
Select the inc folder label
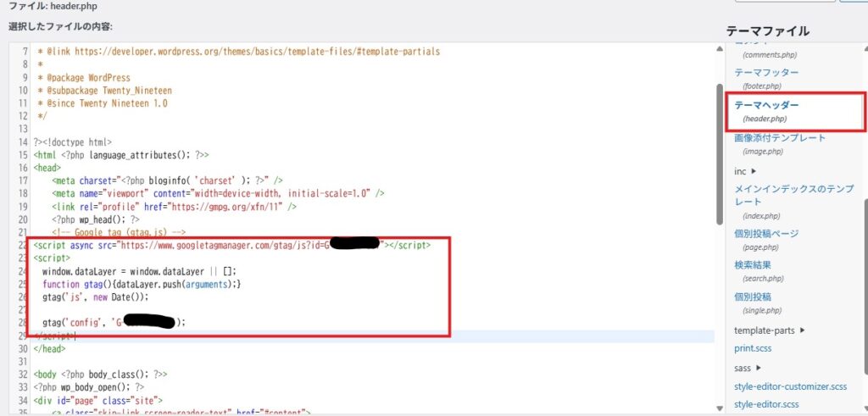(740, 171)
